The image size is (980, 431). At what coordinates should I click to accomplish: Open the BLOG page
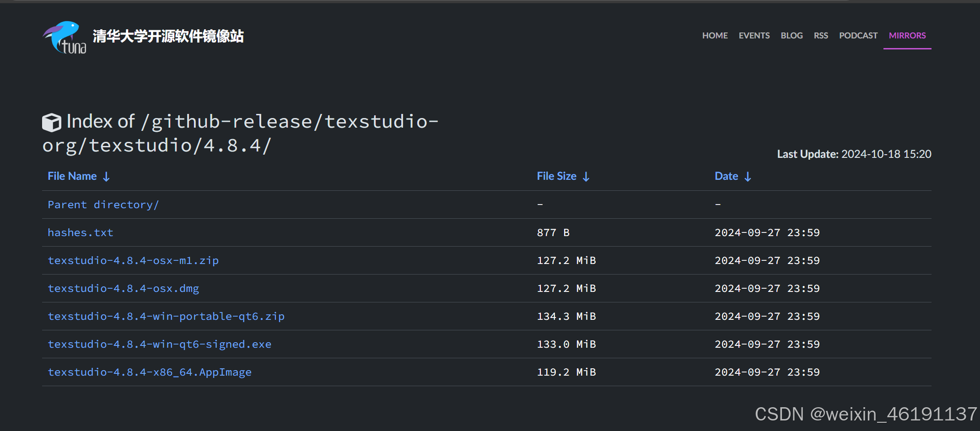[792, 35]
